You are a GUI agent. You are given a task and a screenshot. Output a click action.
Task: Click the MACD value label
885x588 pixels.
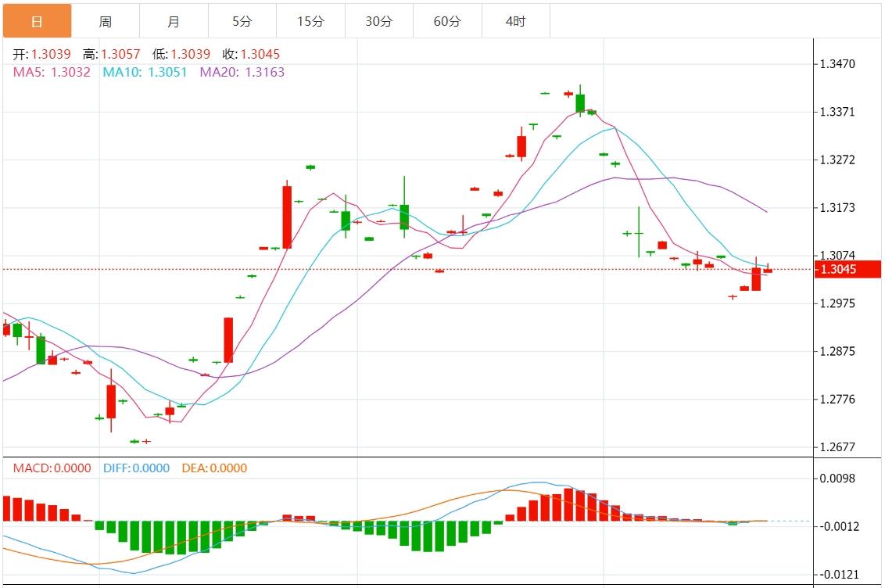(x=52, y=468)
